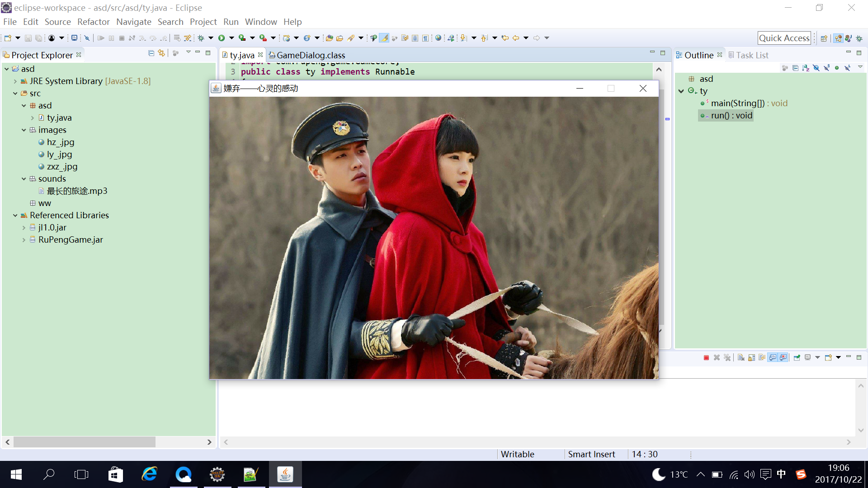The image size is (868, 488).
Task: Open Internet Explorer from the taskbar
Action: pos(150,474)
